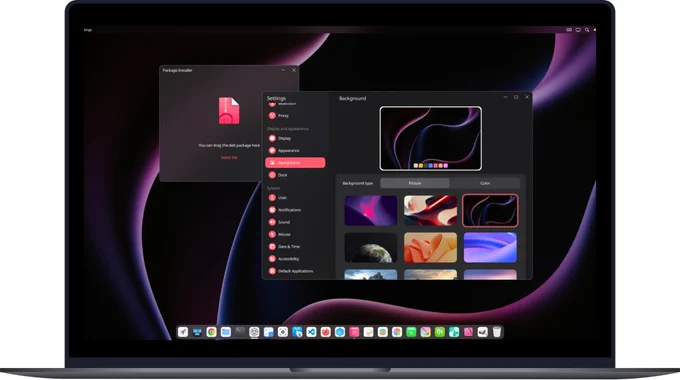The width and height of the screenshot is (680, 380).
Task: Choose the selected dark wavy lines wallpaper
Action: 490,210
